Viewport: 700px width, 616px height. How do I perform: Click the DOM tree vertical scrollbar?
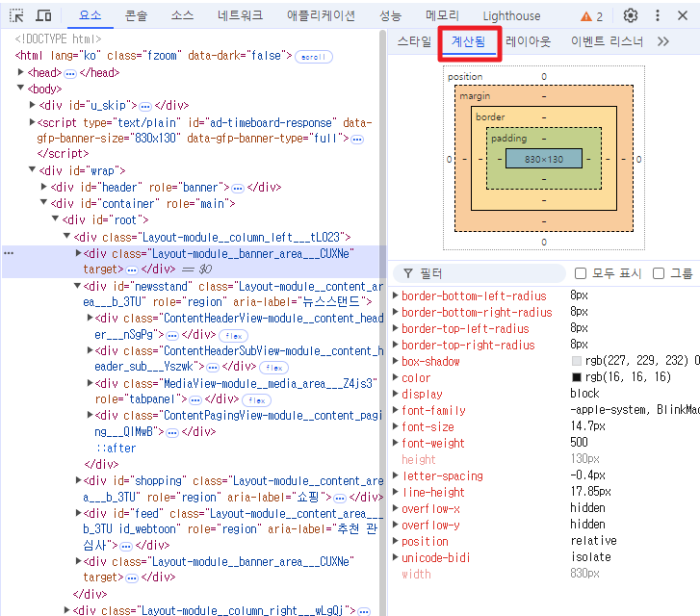(382, 321)
